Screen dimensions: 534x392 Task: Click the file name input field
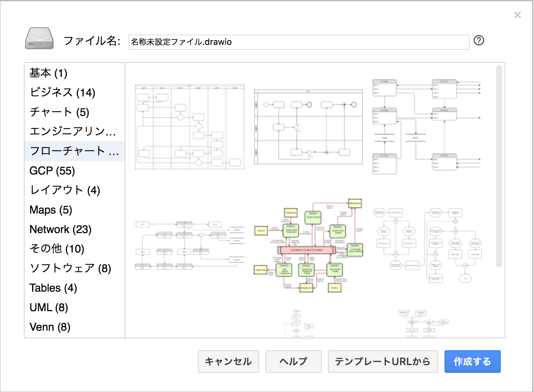(299, 42)
